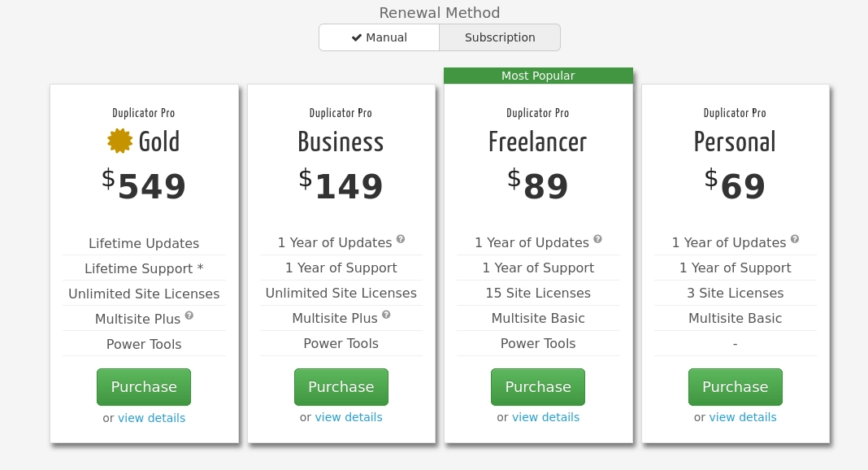Open help icon beside Personal 1 Year of Updates

pos(795,239)
